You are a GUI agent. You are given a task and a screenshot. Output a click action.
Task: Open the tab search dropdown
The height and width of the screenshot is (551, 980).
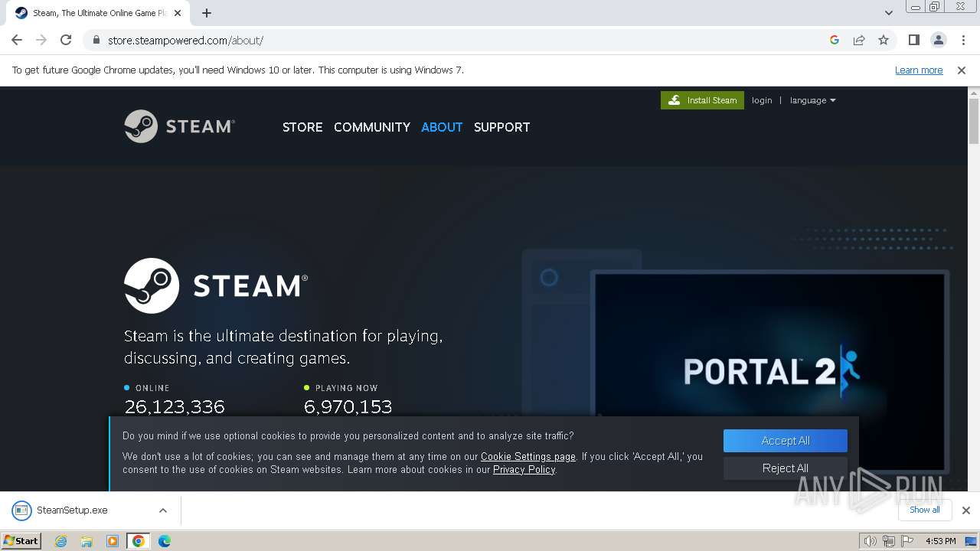(x=888, y=13)
